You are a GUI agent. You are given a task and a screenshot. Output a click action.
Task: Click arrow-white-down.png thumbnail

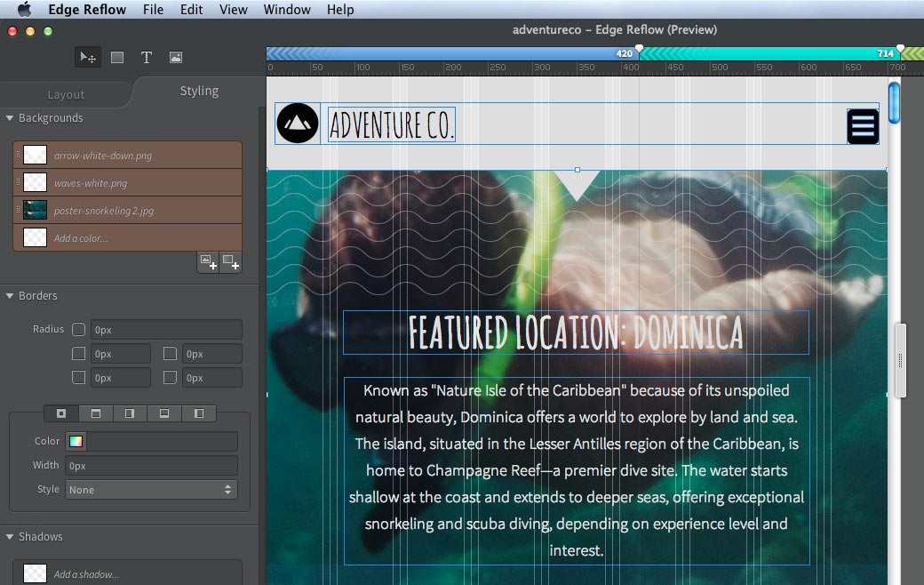[x=35, y=155]
